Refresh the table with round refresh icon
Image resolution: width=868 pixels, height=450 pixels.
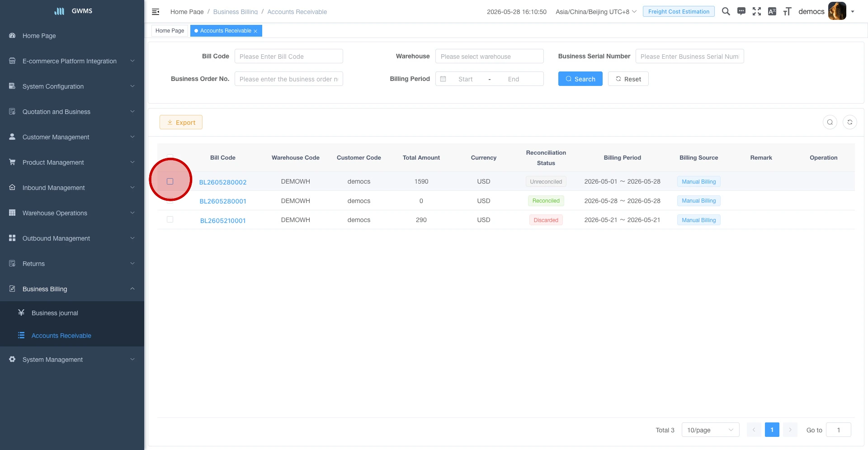(x=849, y=122)
